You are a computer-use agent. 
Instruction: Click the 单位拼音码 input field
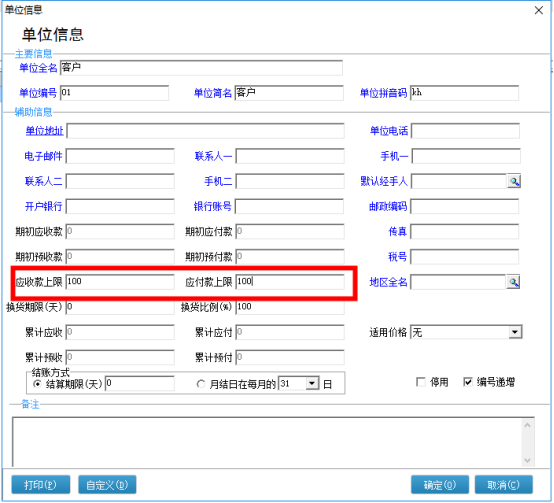click(x=464, y=93)
